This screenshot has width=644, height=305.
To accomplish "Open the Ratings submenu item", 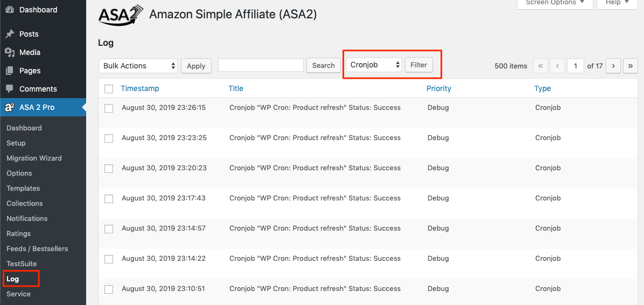I will [x=19, y=233].
